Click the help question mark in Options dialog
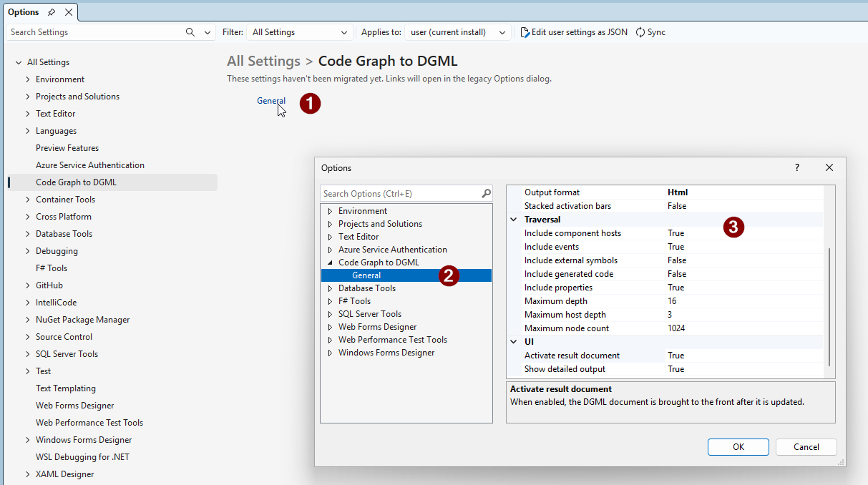Screen dimensions: 868x485 (x=797, y=167)
